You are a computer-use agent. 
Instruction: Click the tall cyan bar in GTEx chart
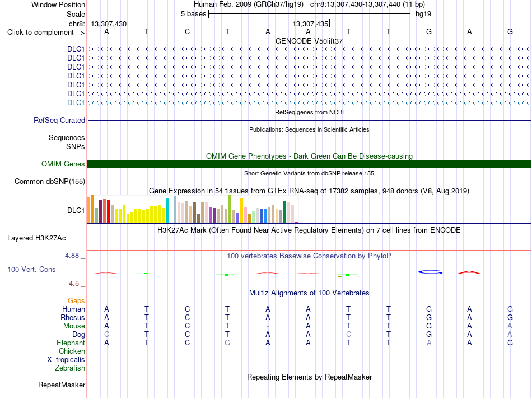(x=167, y=211)
